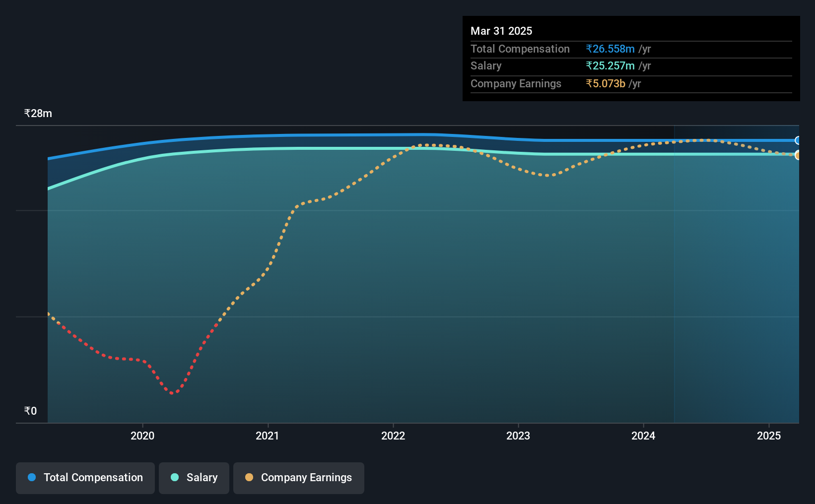Select the Total Compensation endpoint marker
The width and height of the screenshot is (815, 504).
pyautogui.click(x=798, y=140)
